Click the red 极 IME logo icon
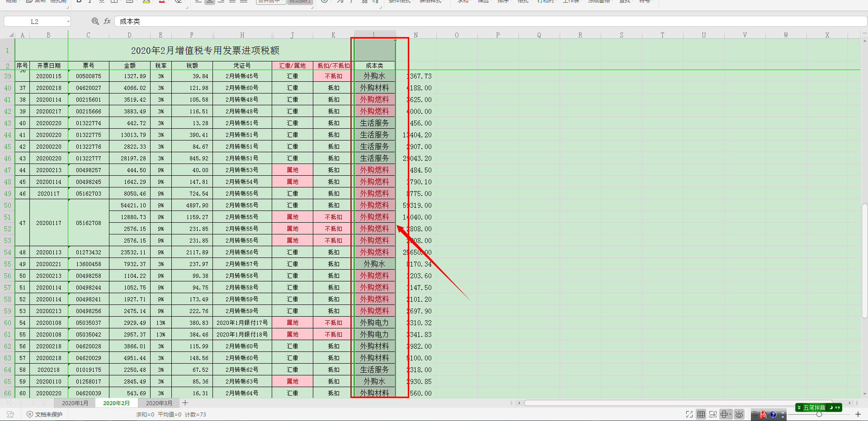 763,415
